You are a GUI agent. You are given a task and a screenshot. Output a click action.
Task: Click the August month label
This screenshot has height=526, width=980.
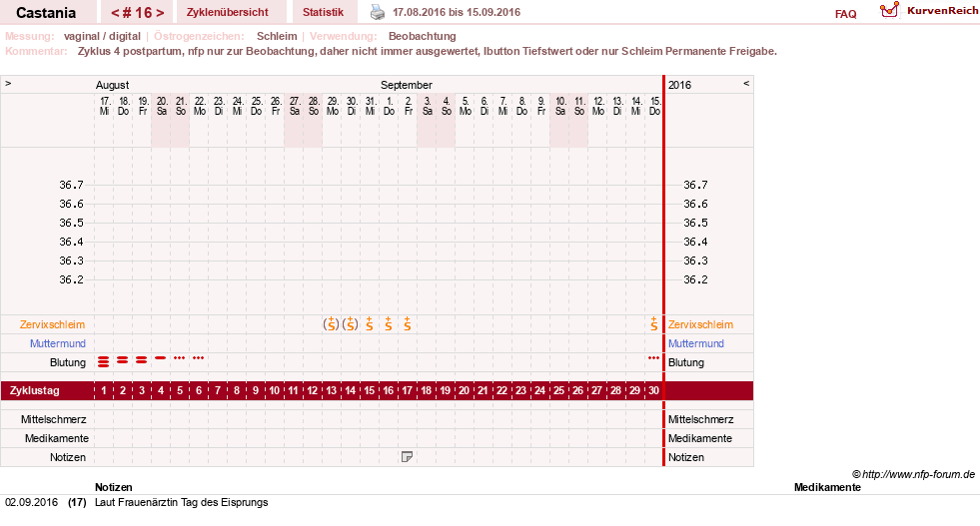[112, 85]
